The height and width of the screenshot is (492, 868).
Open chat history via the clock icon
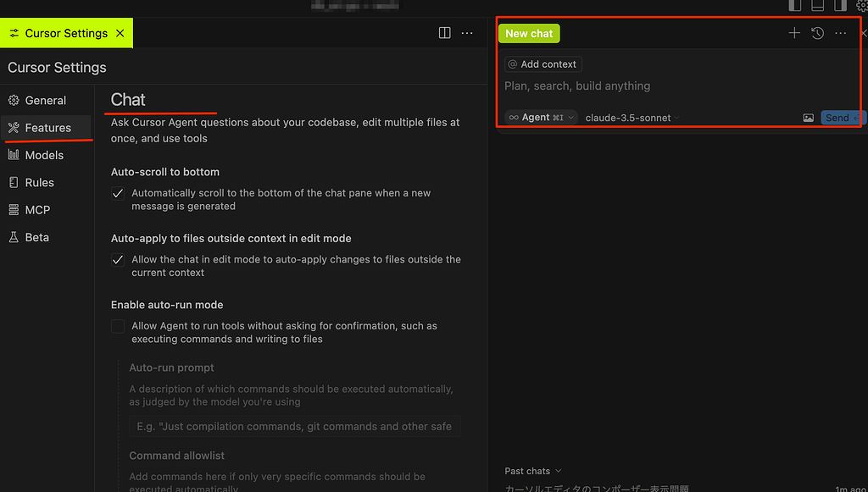tap(817, 32)
